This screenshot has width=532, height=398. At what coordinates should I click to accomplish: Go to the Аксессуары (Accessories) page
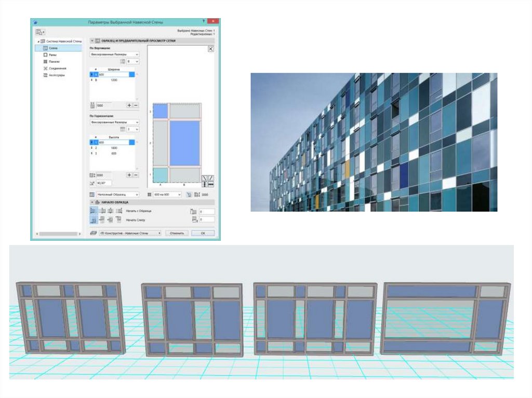tap(57, 75)
